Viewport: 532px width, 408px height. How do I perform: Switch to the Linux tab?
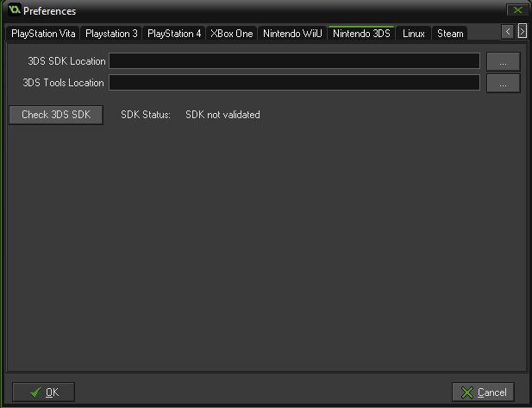(414, 34)
